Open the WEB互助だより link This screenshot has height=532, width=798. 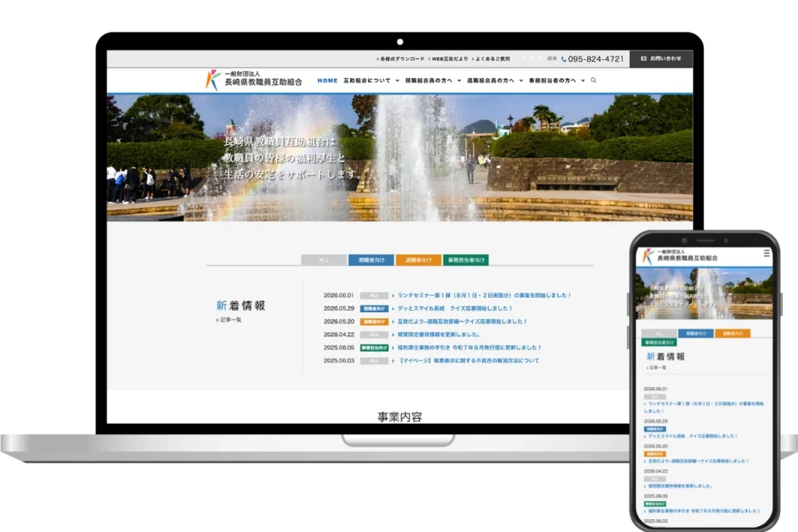[448, 59]
